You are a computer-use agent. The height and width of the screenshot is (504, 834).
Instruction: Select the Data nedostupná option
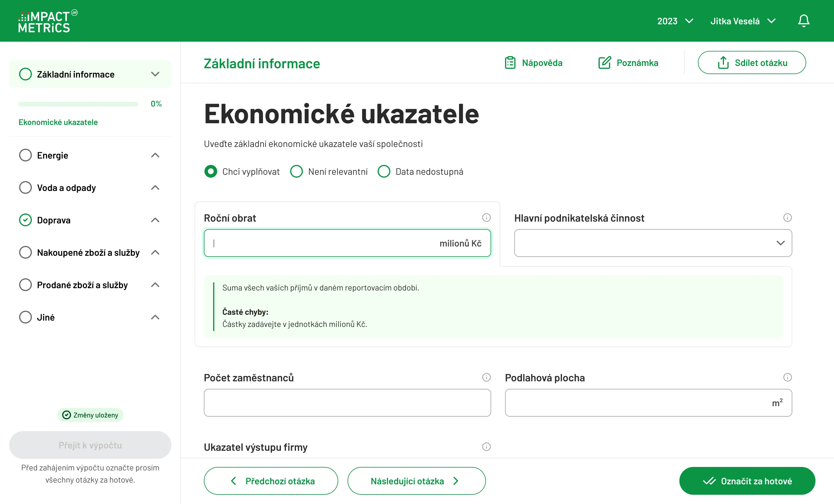384,171
